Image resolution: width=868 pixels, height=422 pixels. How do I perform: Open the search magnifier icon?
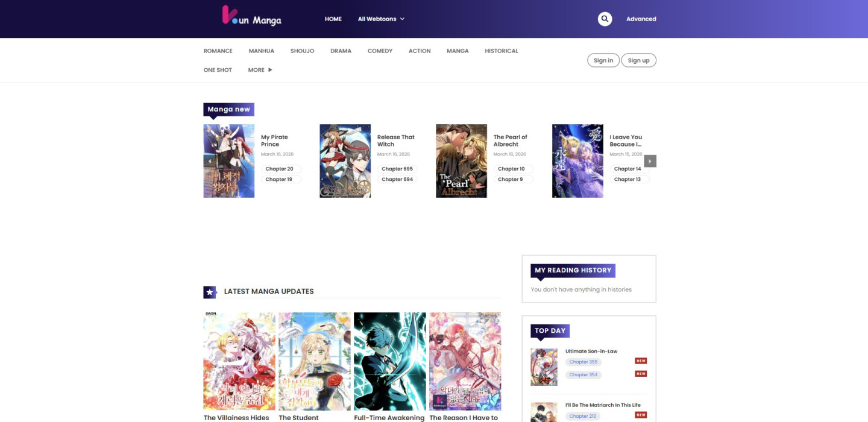tap(605, 19)
